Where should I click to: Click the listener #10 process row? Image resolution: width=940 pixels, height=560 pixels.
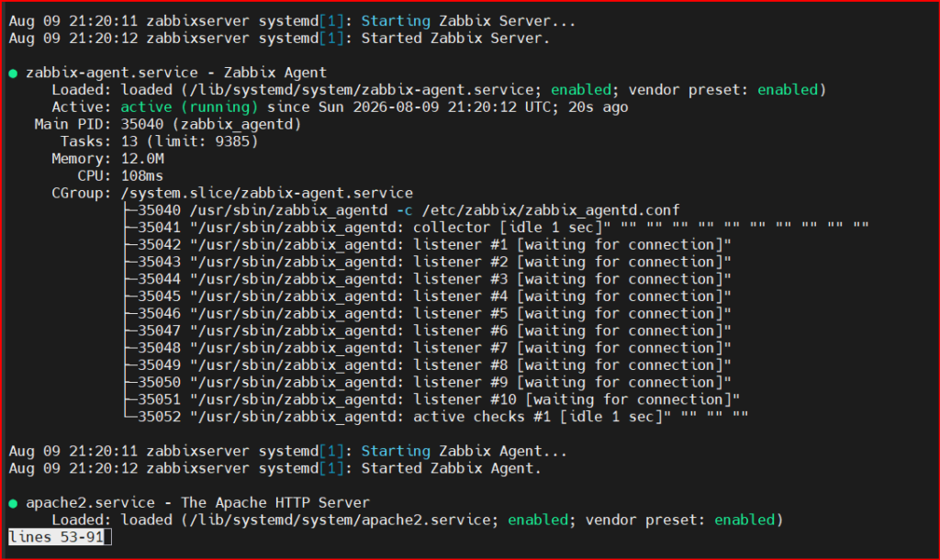click(431, 400)
